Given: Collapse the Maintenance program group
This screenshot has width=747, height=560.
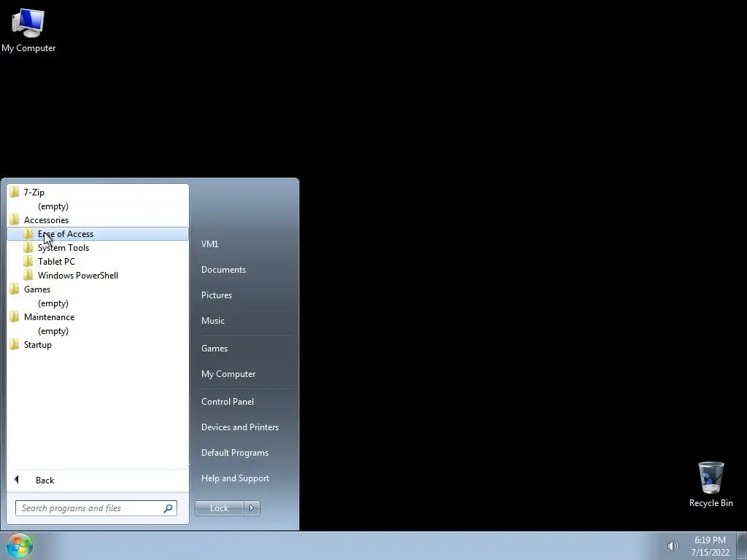Looking at the screenshot, I should point(98,316).
